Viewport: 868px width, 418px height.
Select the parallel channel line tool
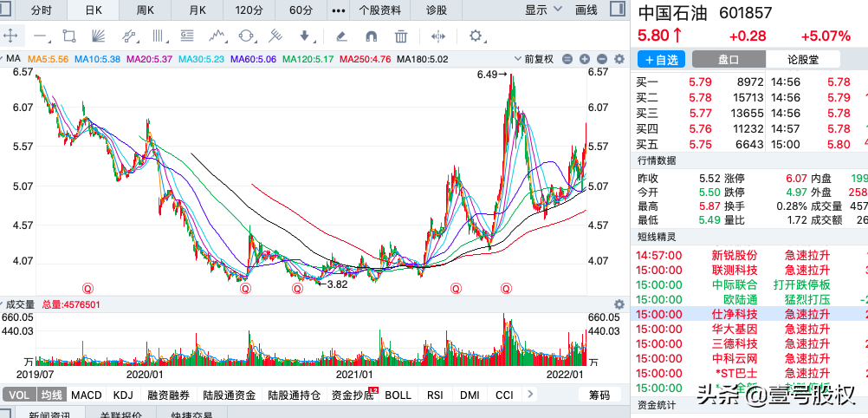click(x=129, y=36)
